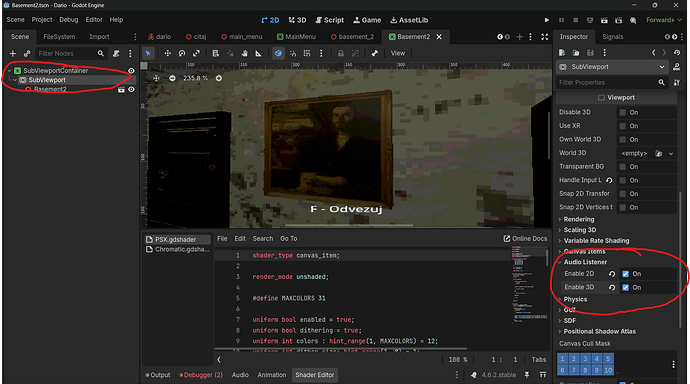Toggle canvas cull mask layer 8
This screenshot has width=690, height=384.
tap(585, 370)
